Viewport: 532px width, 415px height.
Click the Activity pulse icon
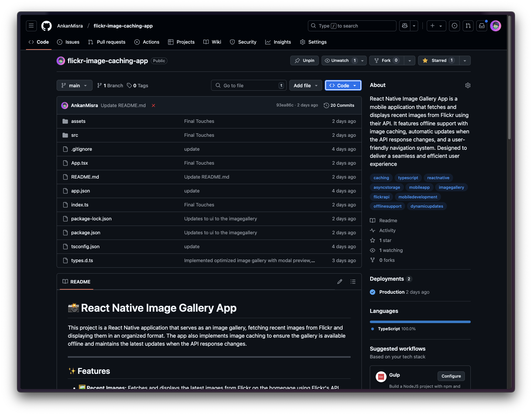pyautogui.click(x=373, y=231)
